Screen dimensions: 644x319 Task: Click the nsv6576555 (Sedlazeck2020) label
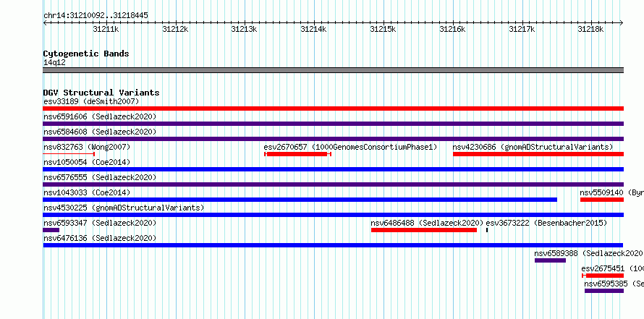point(100,177)
